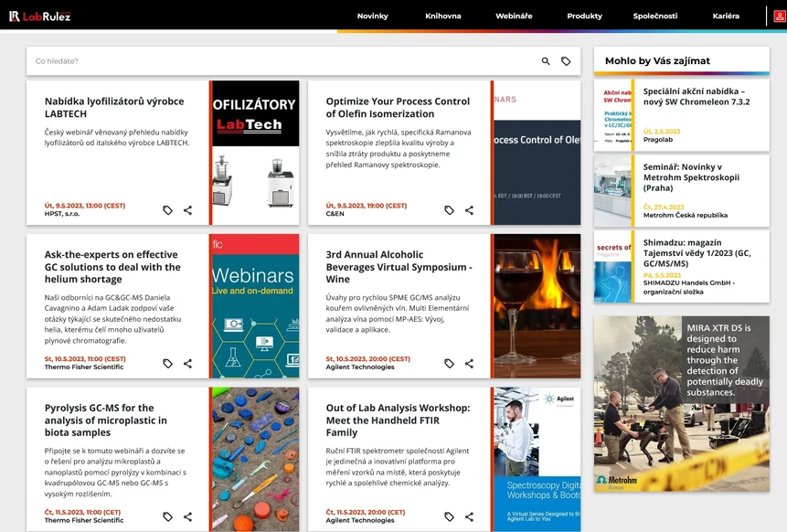The height and width of the screenshot is (532, 787).
Task: Open the Produkty menu
Action: coord(585,16)
